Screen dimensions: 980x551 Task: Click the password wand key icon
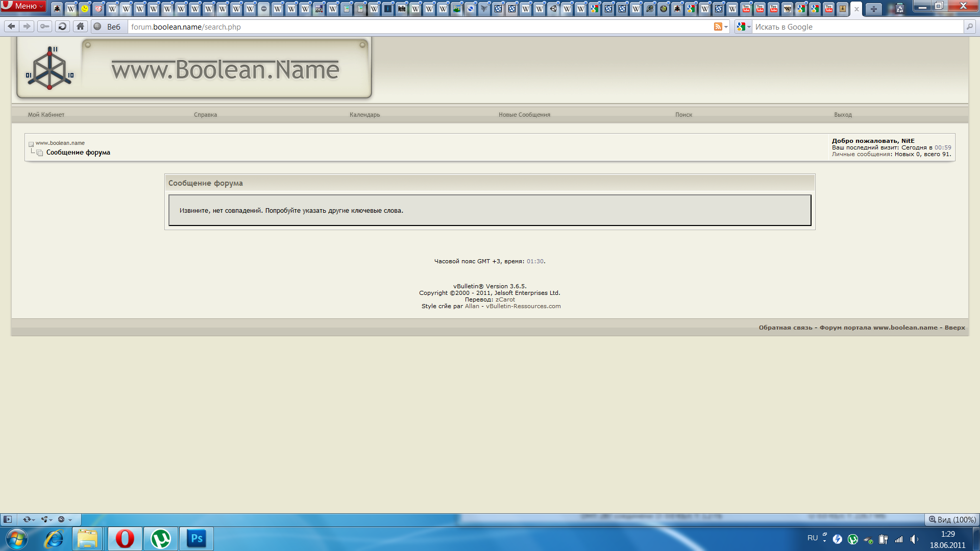45,27
